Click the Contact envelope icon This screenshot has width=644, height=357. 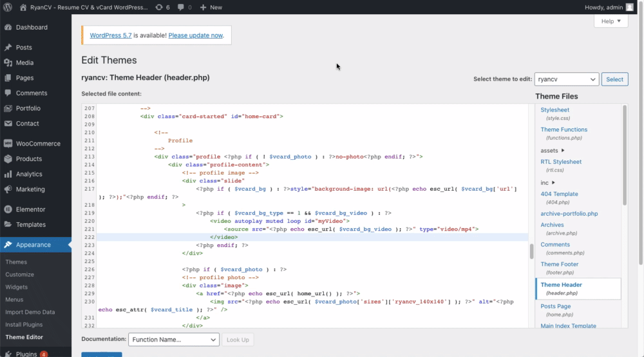8,123
